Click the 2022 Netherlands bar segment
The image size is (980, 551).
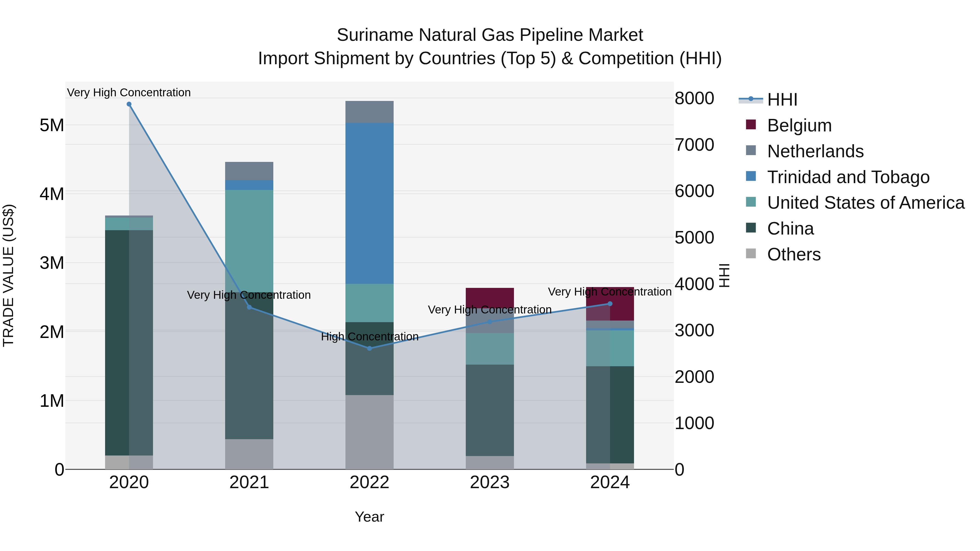(x=369, y=112)
